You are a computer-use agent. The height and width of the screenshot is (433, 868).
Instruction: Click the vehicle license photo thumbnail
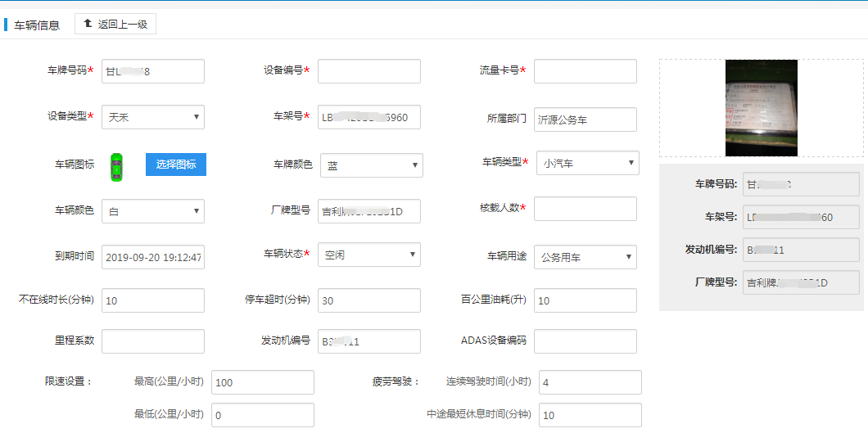pos(761,108)
